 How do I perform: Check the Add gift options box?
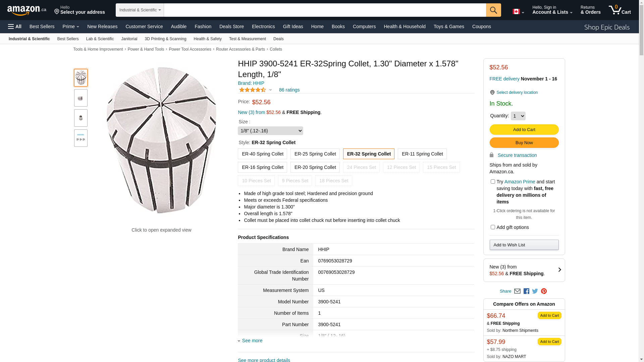(493, 227)
